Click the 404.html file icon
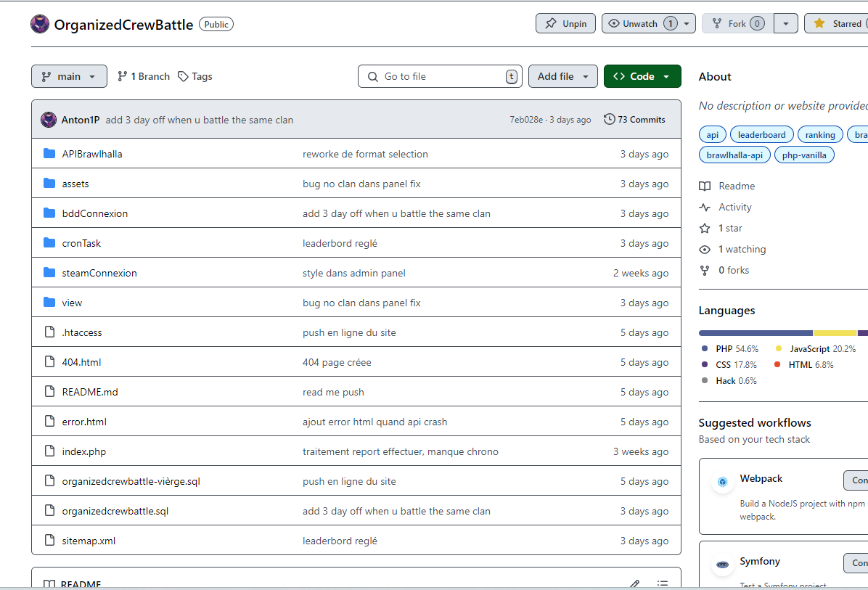 click(x=50, y=362)
